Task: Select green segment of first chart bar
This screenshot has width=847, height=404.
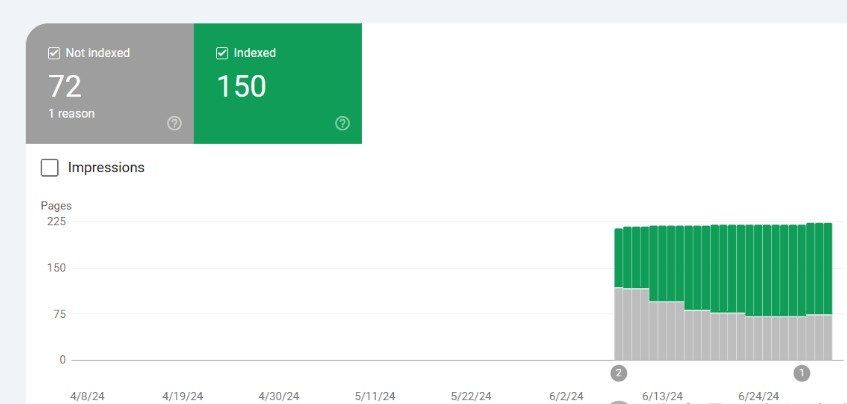Action: click(619, 258)
